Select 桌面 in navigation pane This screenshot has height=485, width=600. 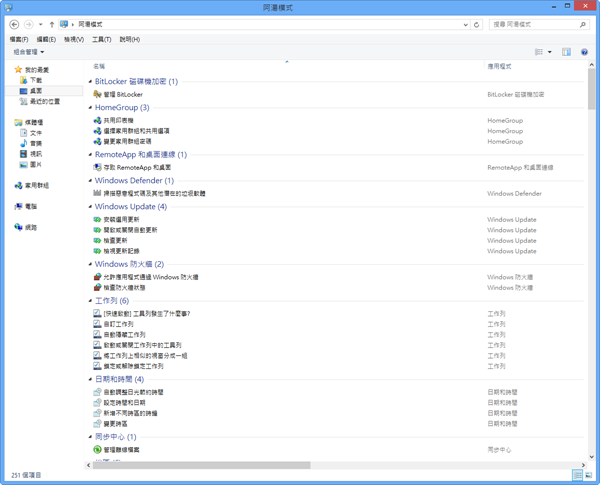click(x=31, y=91)
